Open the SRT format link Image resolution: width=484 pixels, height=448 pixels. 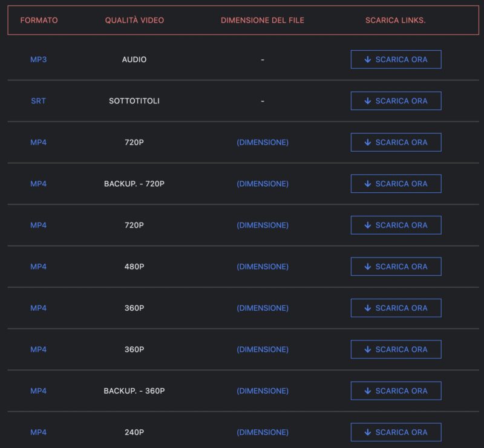click(38, 101)
